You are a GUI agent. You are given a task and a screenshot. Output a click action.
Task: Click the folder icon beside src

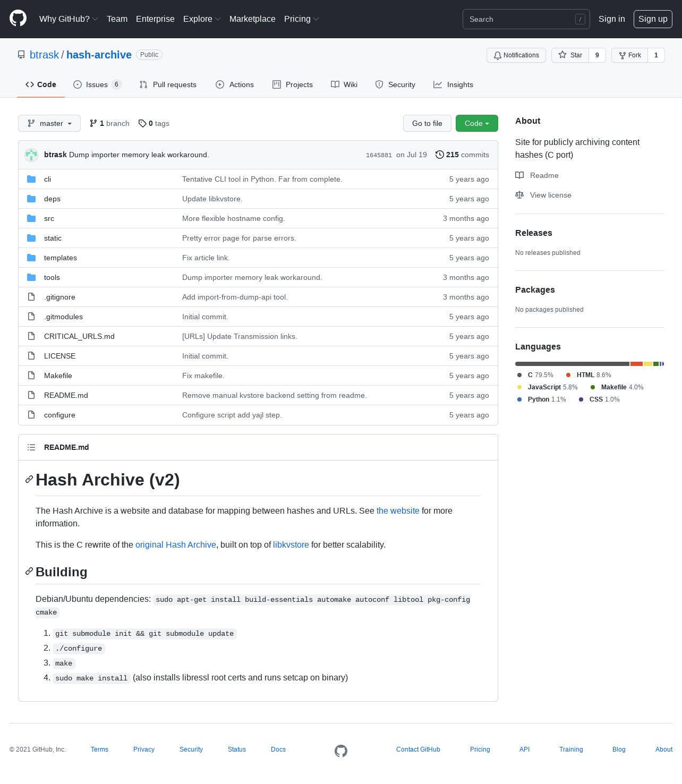pyautogui.click(x=31, y=218)
